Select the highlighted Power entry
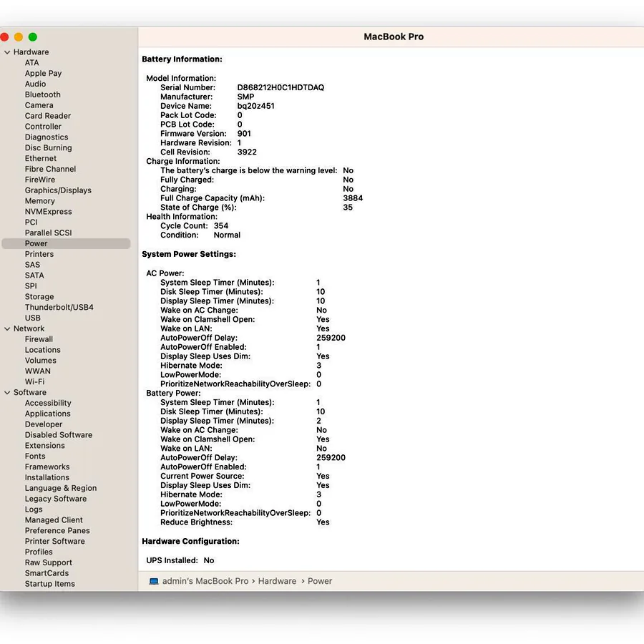 [x=66, y=243]
